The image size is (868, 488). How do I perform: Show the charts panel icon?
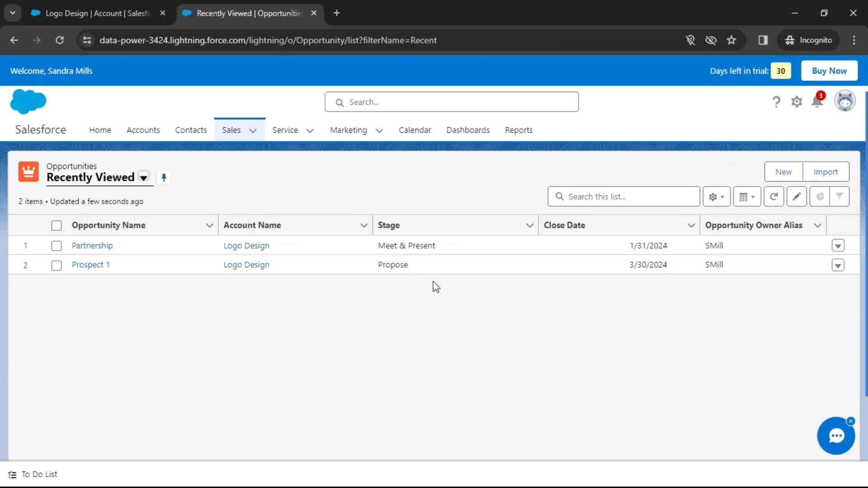[820, 197]
